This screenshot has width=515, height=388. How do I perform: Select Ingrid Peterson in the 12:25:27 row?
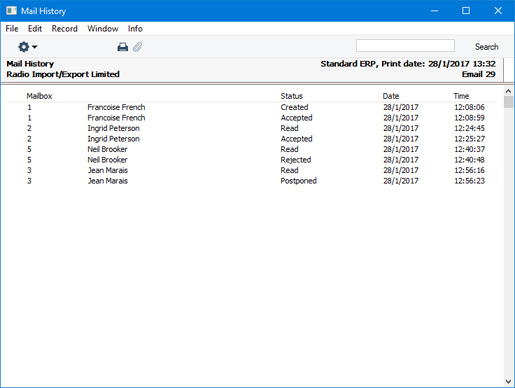coord(113,139)
